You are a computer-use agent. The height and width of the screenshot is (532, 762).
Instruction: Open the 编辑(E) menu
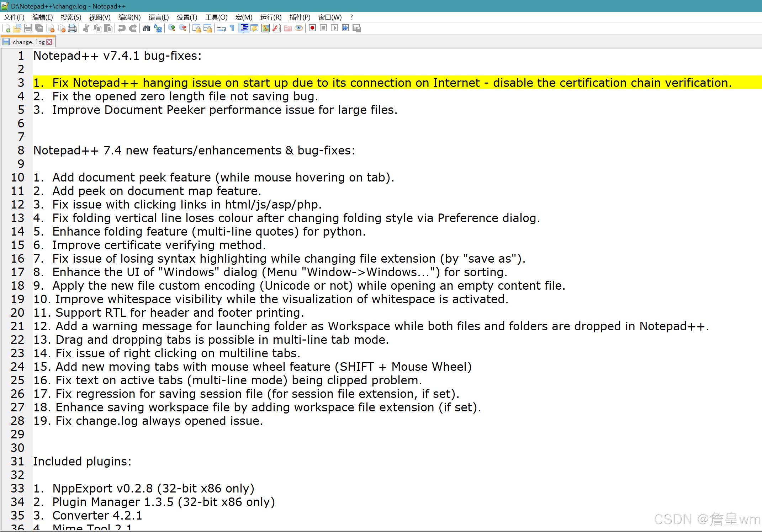point(42,17)
